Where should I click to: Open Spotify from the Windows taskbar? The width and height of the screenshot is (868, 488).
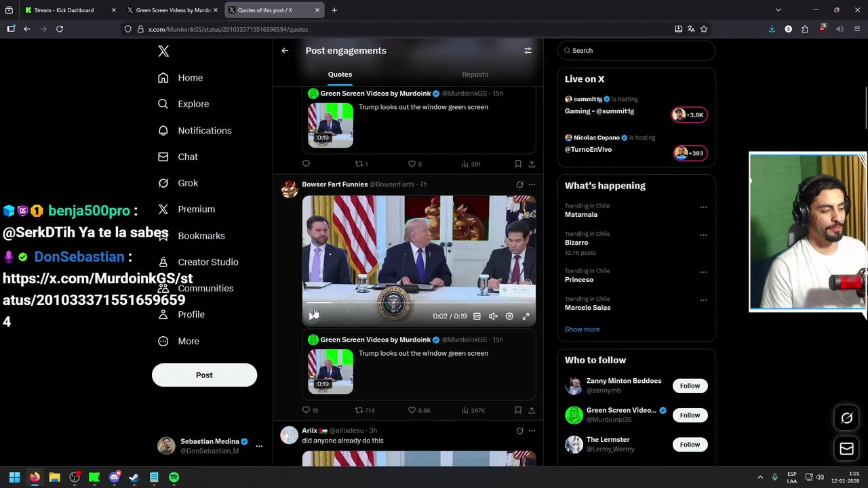[x=174, y=477]
